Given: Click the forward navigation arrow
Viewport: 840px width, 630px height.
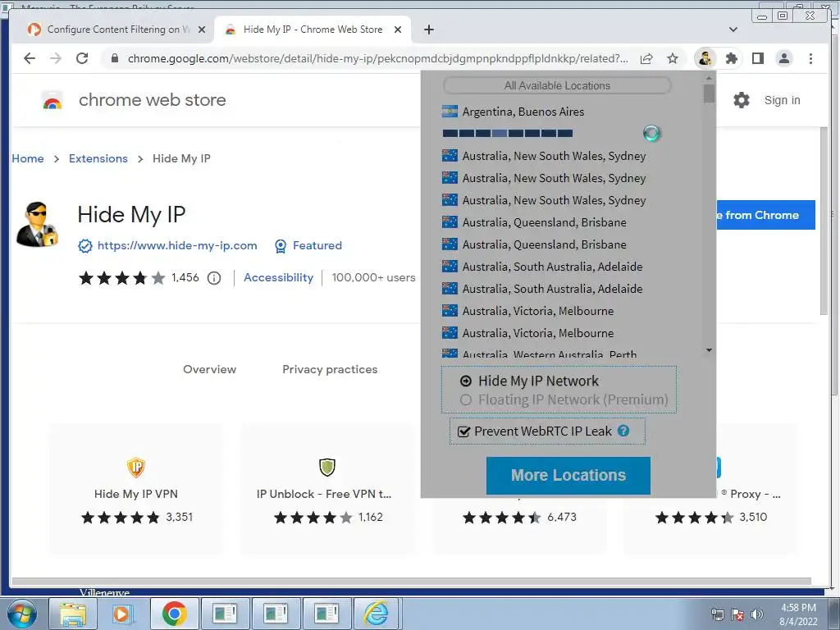Looking at the screenshot, I should (56, 58).
